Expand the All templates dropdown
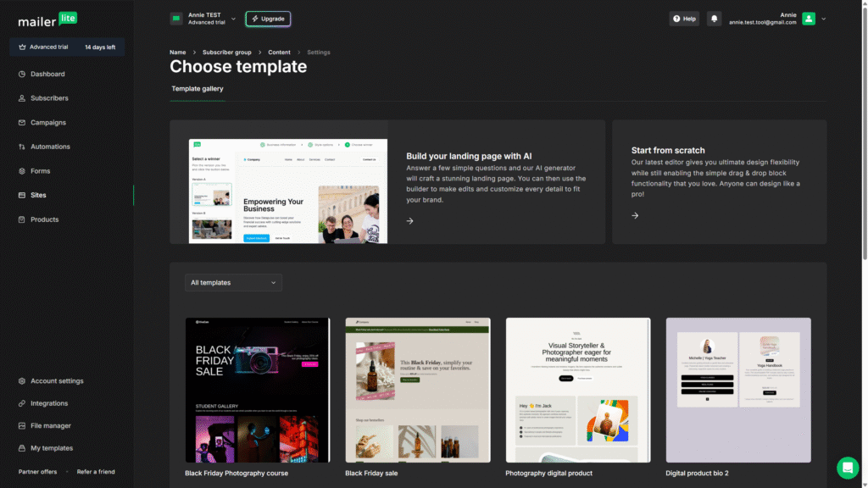The width and height of the screenshot is (868, 488). coord(233,283)
